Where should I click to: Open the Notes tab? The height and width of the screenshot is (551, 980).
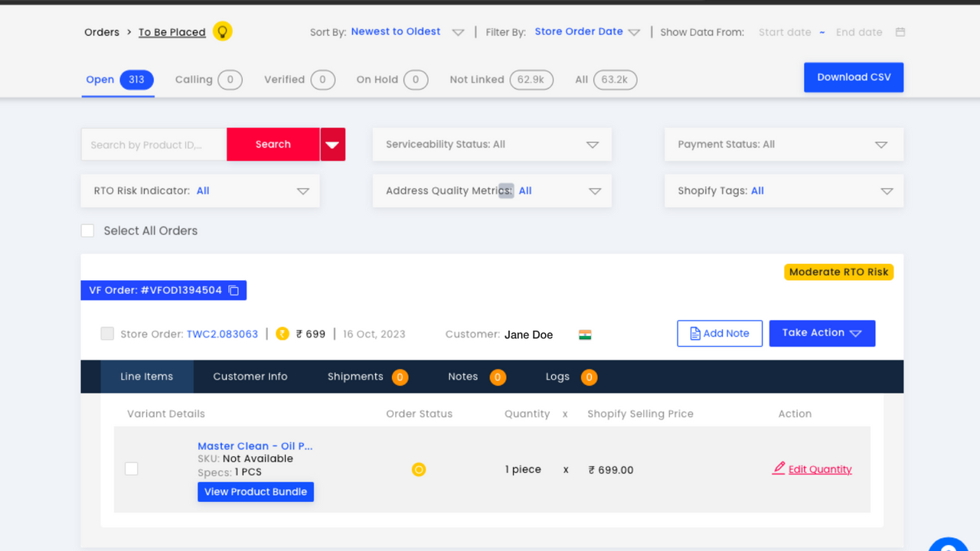click(476, 377)
